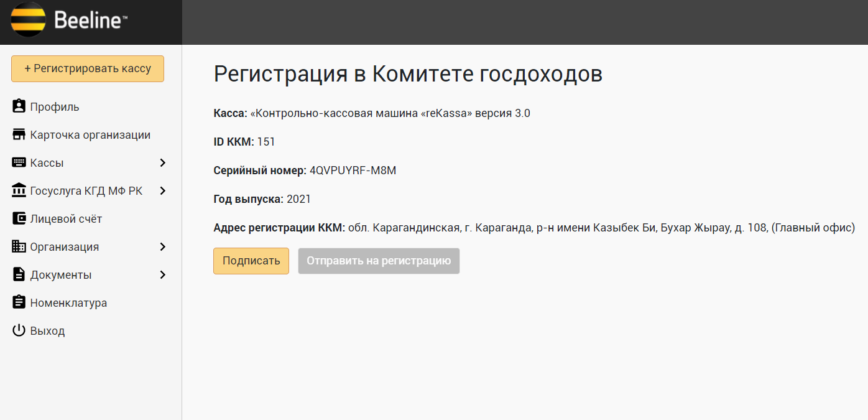Expand the Госуслуга КГД МФ РК chevron
Viewport: 868px width, 420px height.
click(163, 190)
